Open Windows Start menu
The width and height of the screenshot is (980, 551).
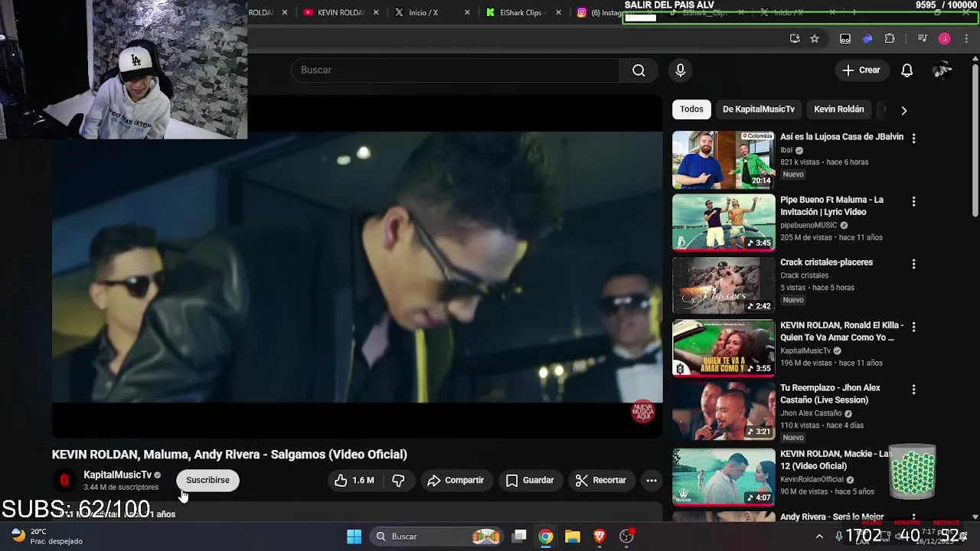click(x=354, y=536)
